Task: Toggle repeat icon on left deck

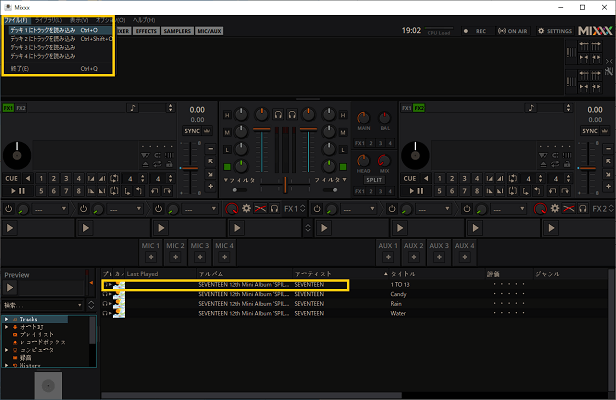Action: pyautogui.click(x=157, y=164)
